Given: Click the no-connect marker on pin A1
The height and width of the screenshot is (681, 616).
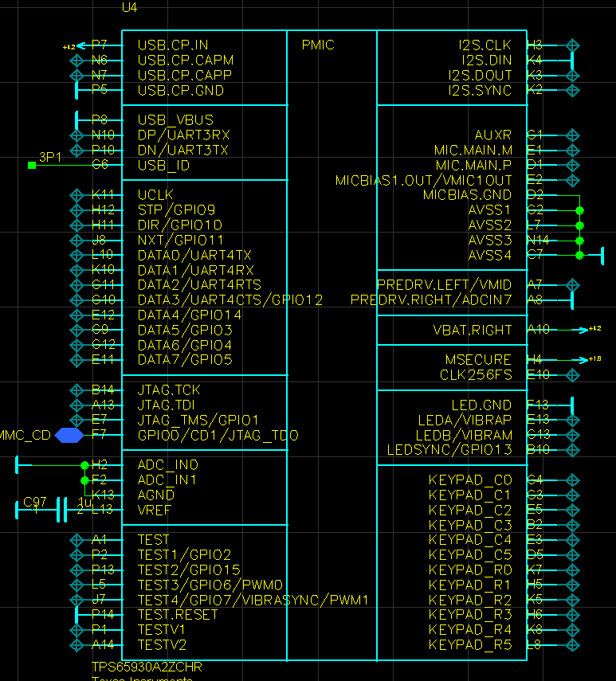Looking at the screenshot, I should pyautogui.click(x=77, y=540).
